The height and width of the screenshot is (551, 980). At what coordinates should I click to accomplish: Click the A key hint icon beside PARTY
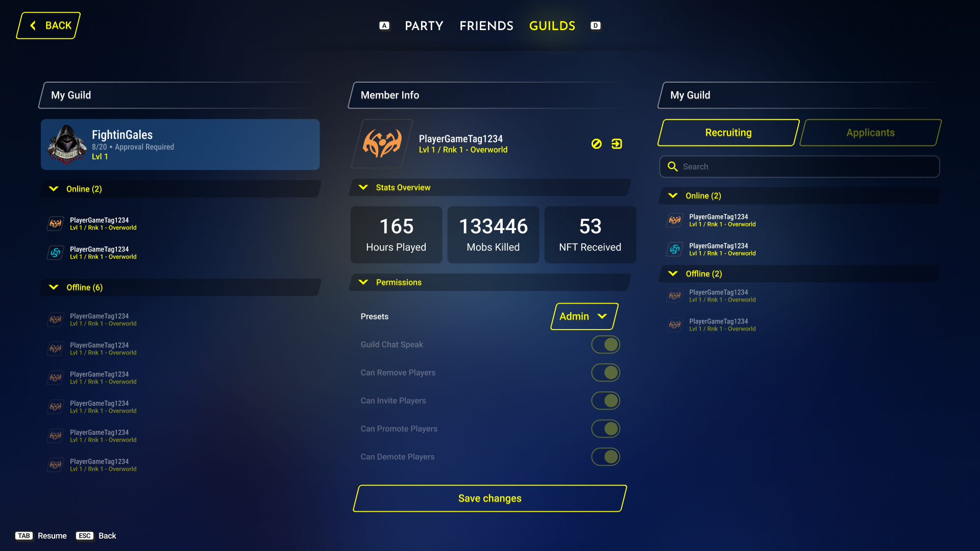[384, 26]
